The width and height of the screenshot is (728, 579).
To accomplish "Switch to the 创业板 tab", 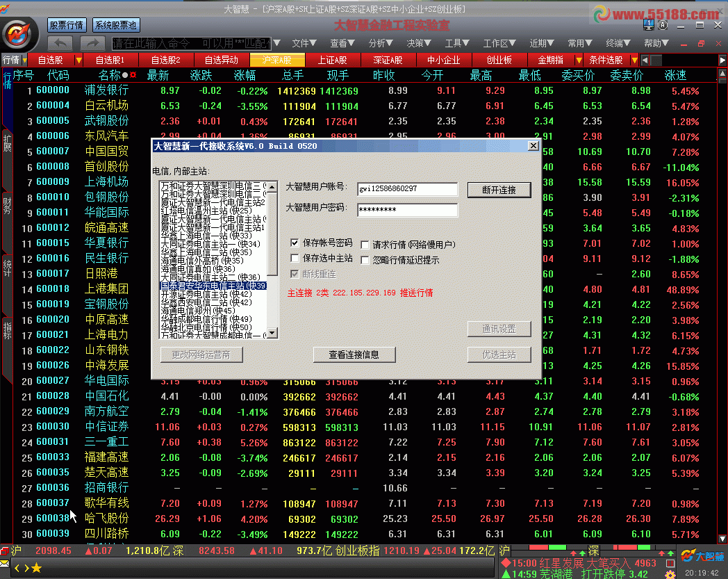I will click(x=499, y=60).
